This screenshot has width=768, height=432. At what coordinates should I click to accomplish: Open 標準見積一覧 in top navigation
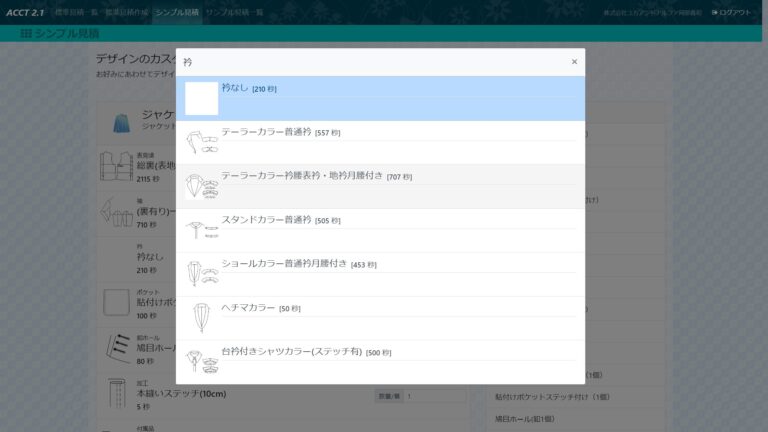click(x=76, y=12)
